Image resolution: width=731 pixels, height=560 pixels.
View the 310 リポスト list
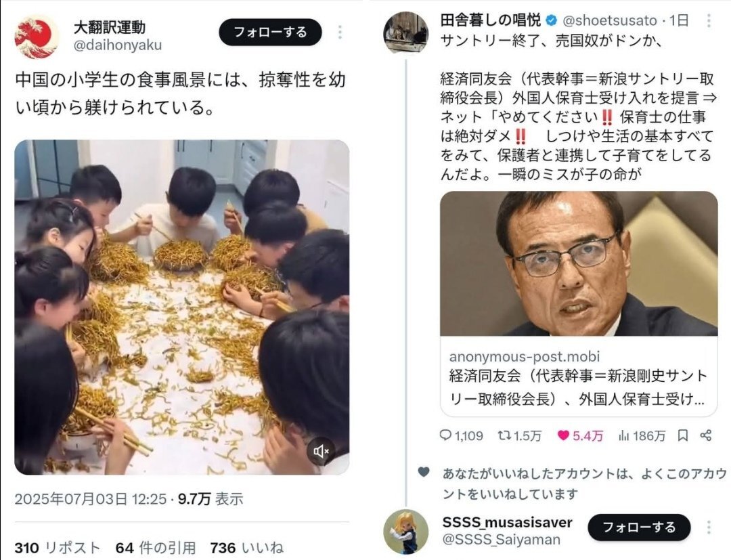point(58,547)
